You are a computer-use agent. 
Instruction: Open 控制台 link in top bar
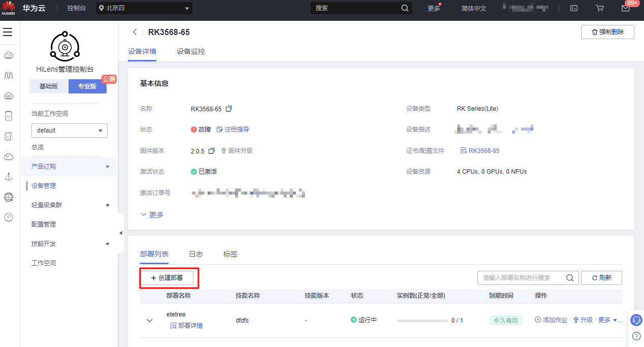(x=77, y=8)
